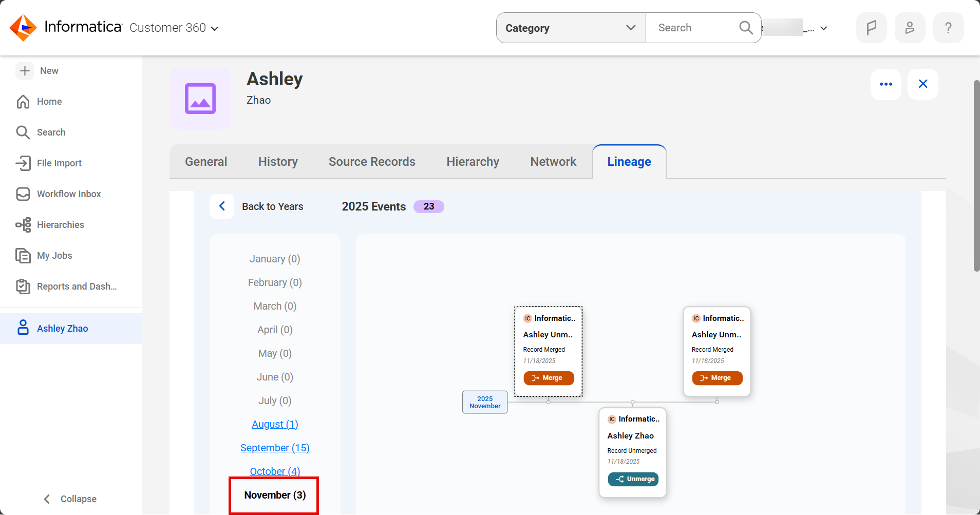Viewport: 980px width, 515px height.
Task: Switch to the Network tab
Action: (553, 162)
